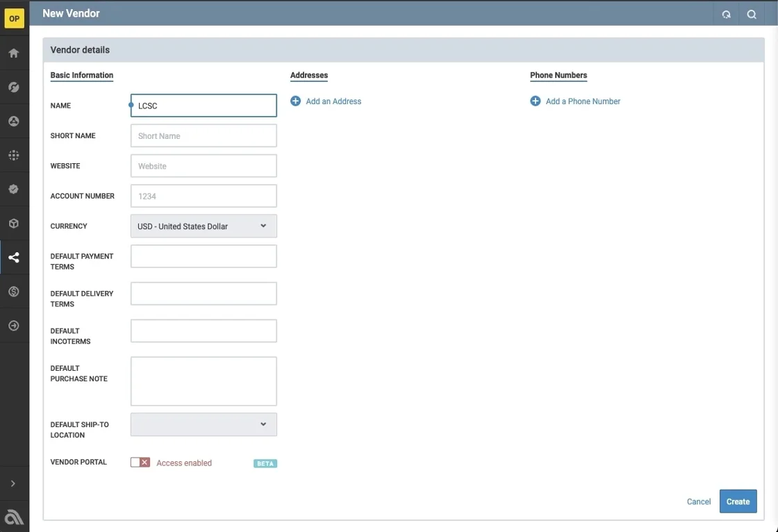778x532 pixels.
Task: Click the dollar sign icon in sidebar
Action: [14, 292]
